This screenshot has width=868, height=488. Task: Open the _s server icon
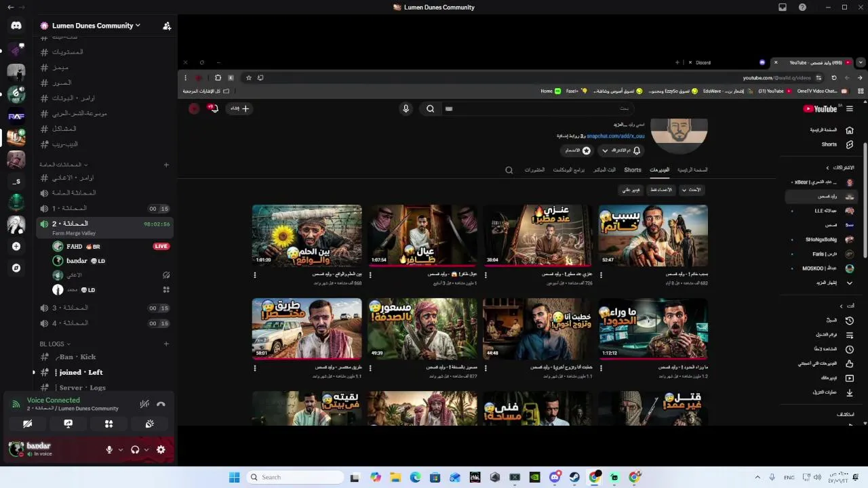coord(16,181)
